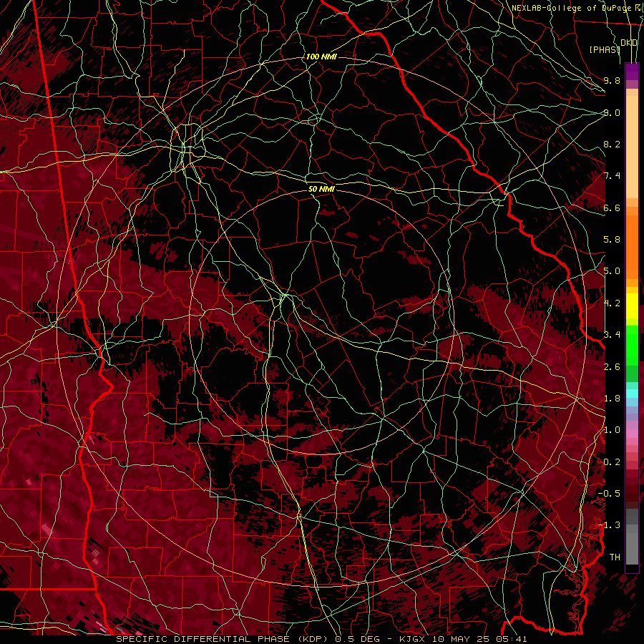Click the "50 NMI" range ring label
The image size is (644, 644).
[321, 189]
